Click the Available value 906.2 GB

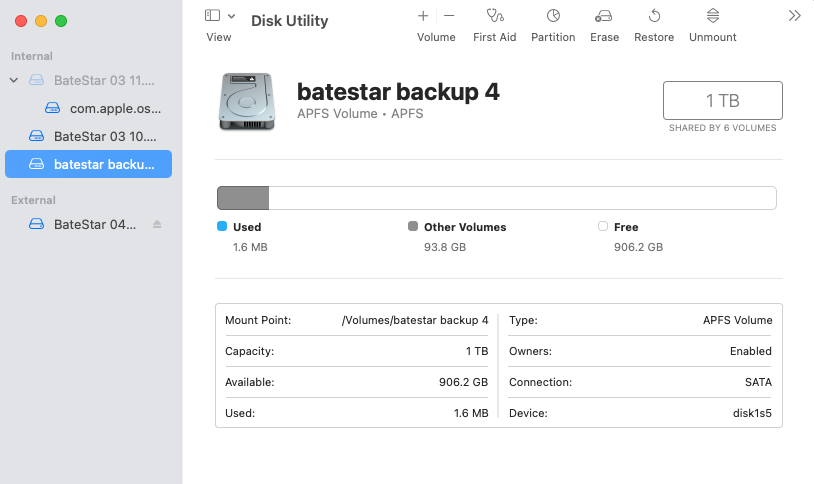[464, 382]
